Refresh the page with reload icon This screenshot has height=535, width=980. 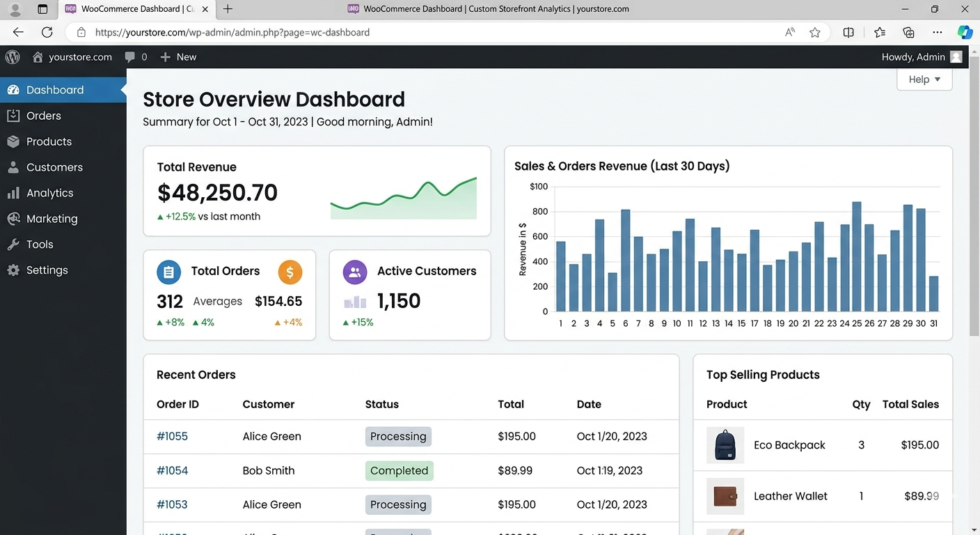point(47,32)
